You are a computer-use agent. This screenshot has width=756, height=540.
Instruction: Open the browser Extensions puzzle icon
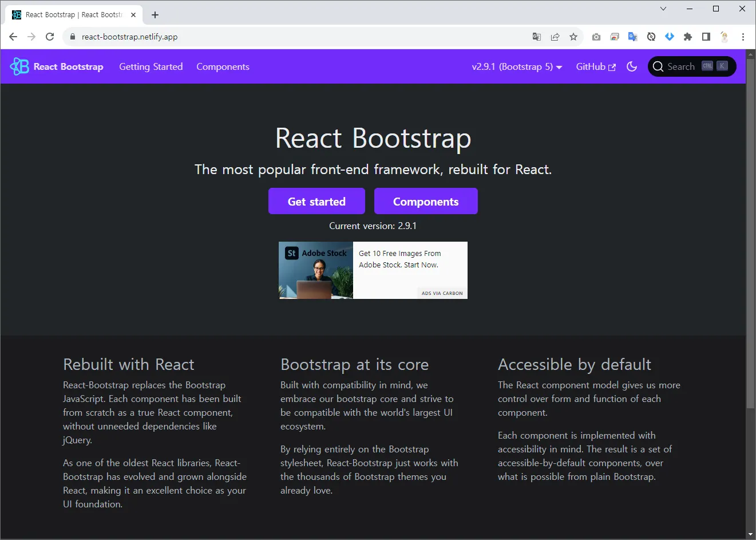click(x=687, y=37)
